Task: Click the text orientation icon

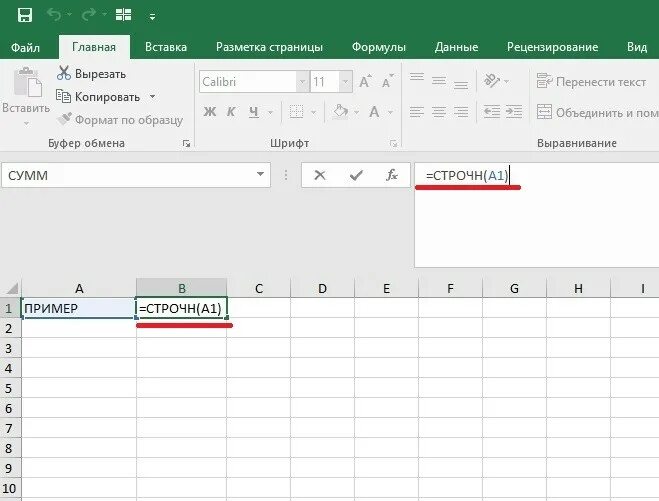Action: tap(492, 80)
